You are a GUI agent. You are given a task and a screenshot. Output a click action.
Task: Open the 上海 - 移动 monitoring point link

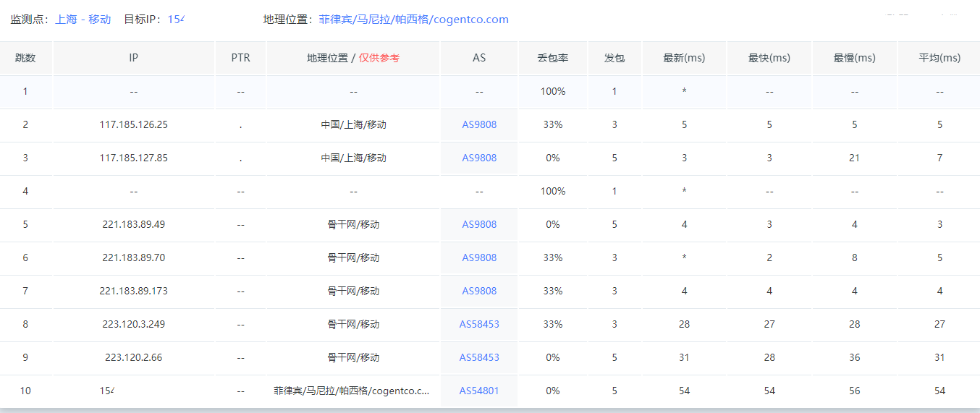click(83, 20)
